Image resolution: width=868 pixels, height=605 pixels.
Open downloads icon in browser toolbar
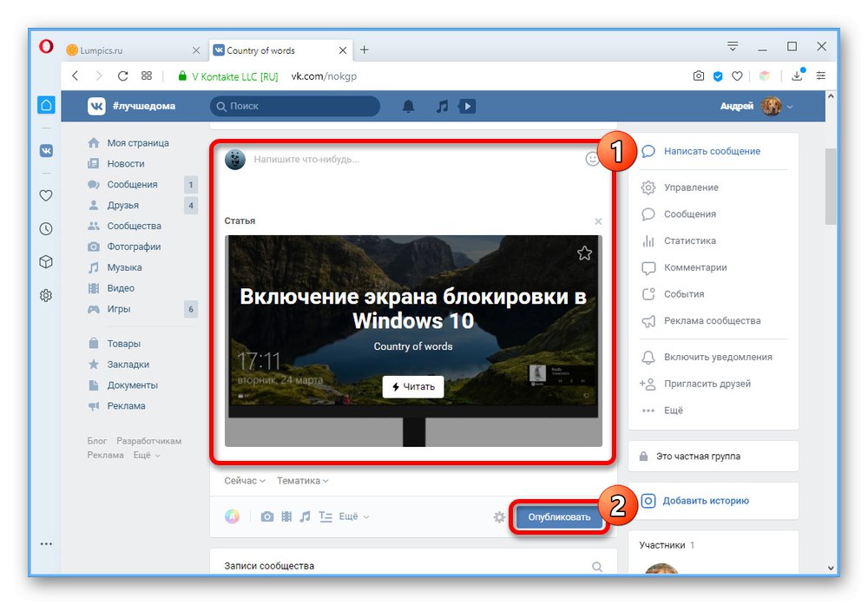798,75
